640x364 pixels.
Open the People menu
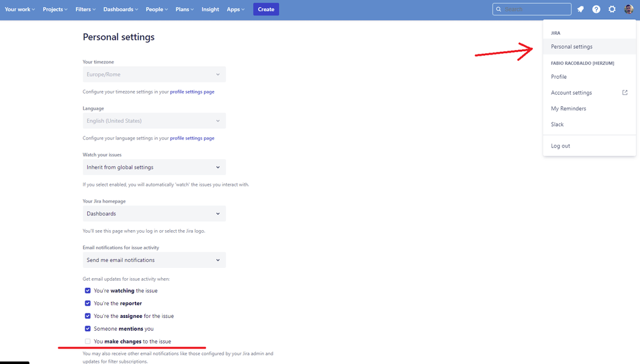(x=156, y=9)
